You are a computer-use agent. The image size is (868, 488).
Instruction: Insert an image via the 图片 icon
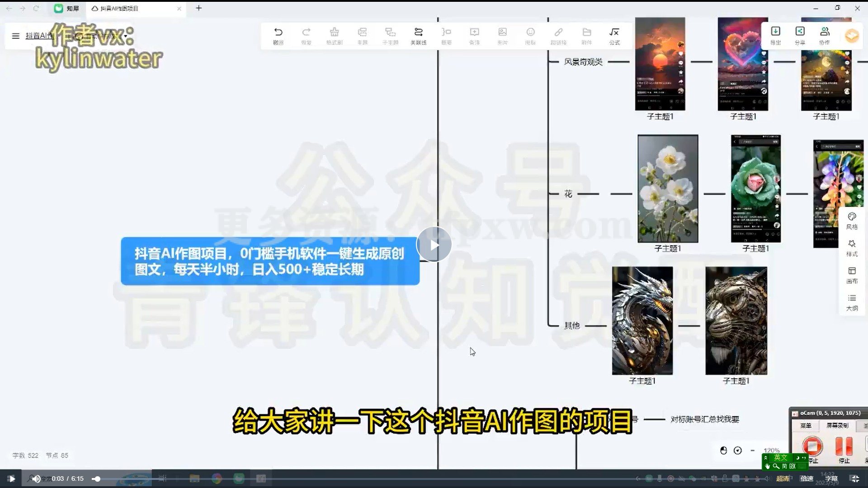click(x=502, y=35)
